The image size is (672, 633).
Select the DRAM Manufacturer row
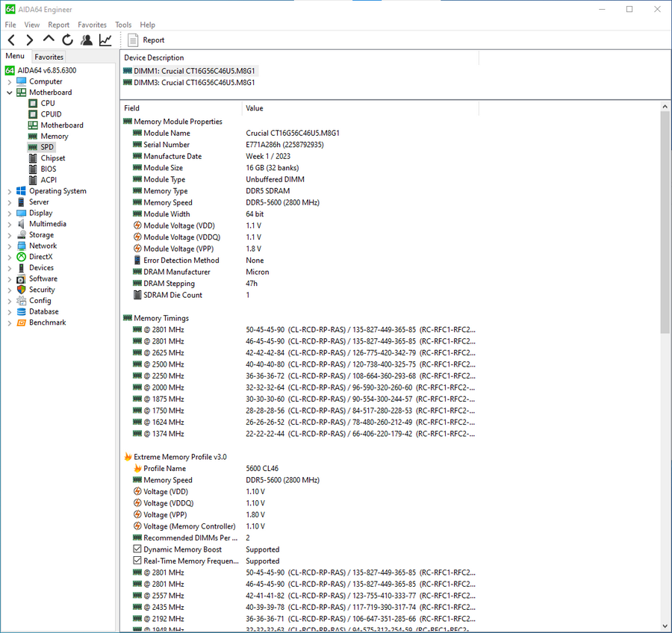click(x=299, y=272)
